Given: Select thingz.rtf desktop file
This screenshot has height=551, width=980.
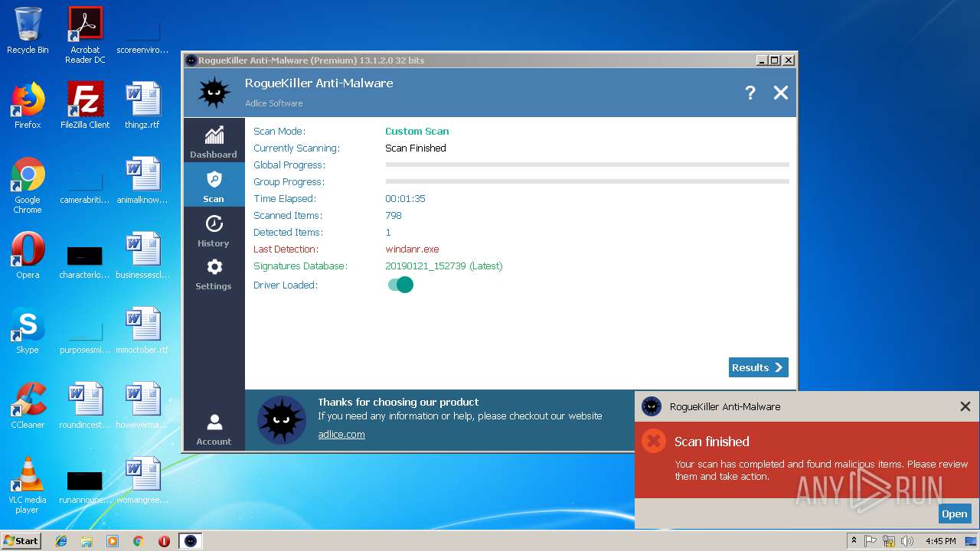Looking at the screenshot, I should tap(142, 105).
